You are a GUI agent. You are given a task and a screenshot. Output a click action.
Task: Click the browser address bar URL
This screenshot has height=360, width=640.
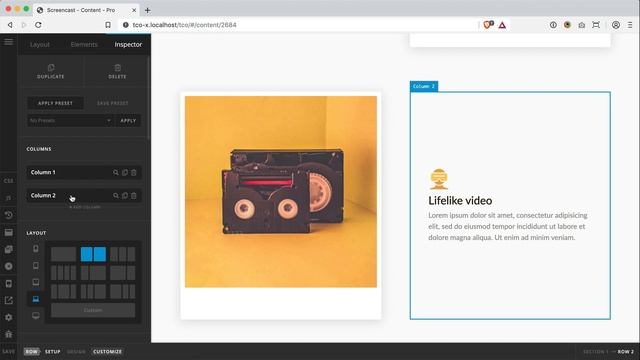184,25
